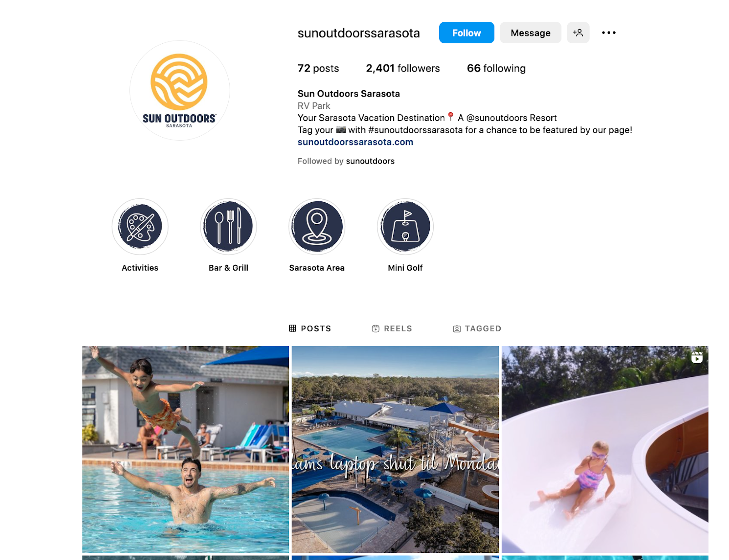Viewport: 729px width, 560px height.
Task: Open the Activities story highlight
Action: tap(140, 226)
